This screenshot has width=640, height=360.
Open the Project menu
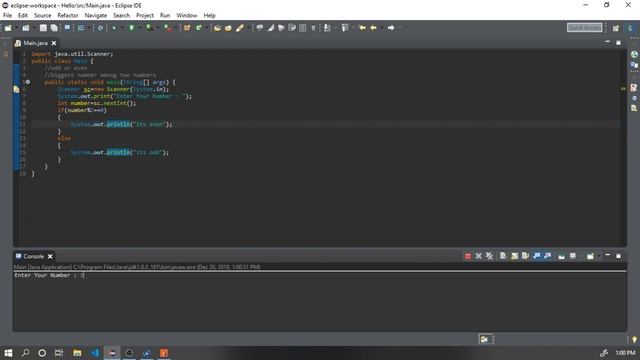click(x=145, y=16)
